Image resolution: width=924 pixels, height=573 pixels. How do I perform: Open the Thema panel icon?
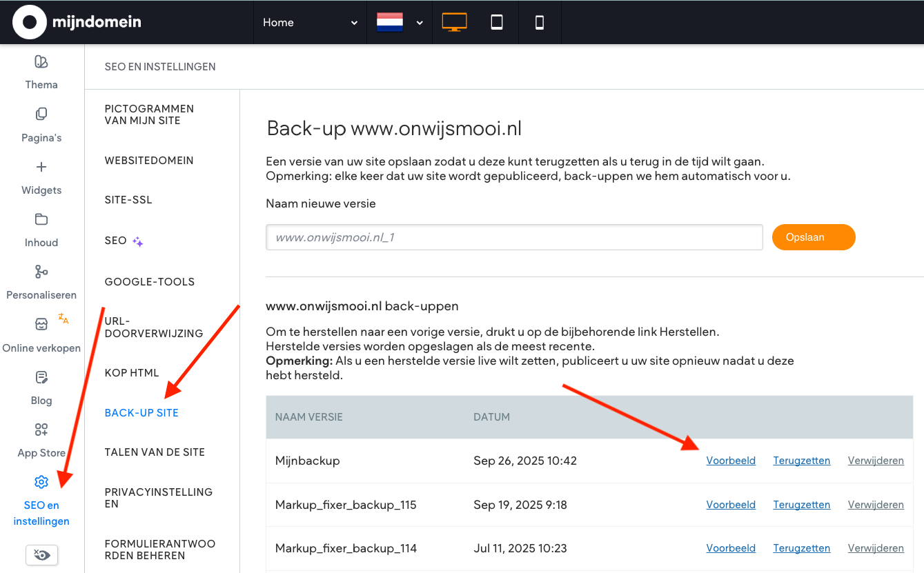pos(41,62)
